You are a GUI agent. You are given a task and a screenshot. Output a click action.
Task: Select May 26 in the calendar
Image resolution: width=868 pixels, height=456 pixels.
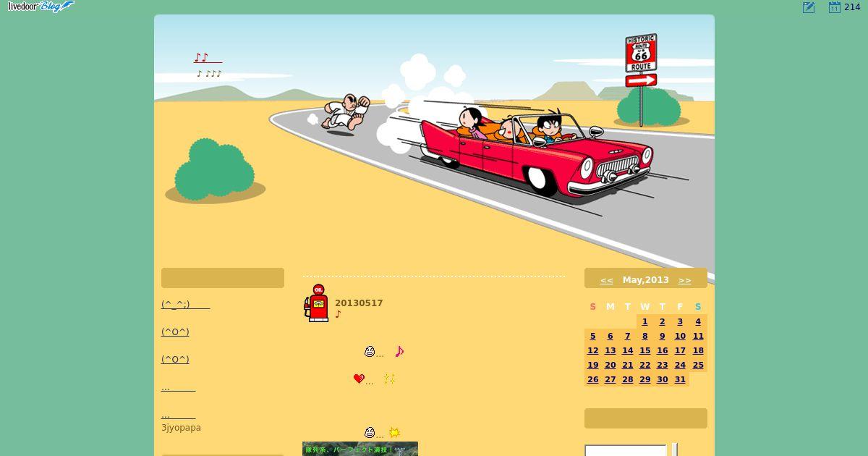(x=592, y=379)
